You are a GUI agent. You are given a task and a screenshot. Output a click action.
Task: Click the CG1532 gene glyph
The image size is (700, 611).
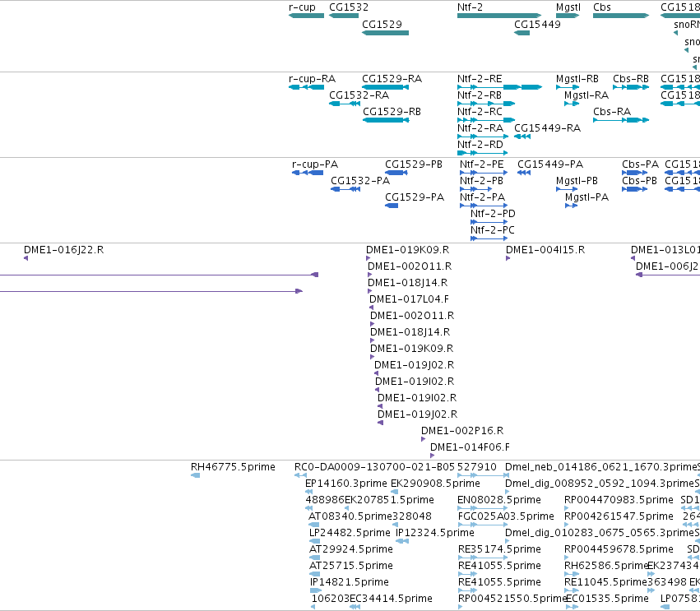pyautogui.click(x=344, y=16)
